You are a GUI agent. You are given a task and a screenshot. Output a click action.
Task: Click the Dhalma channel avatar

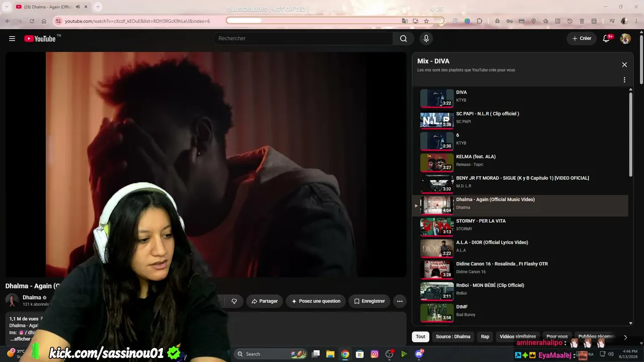(12, 301)
